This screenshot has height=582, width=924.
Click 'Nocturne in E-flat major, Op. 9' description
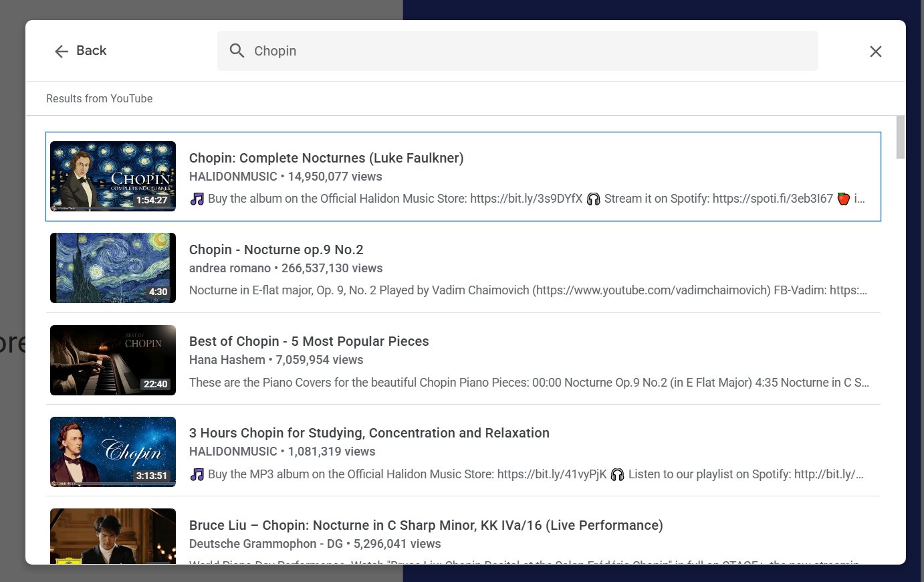(x=528, y=290)
